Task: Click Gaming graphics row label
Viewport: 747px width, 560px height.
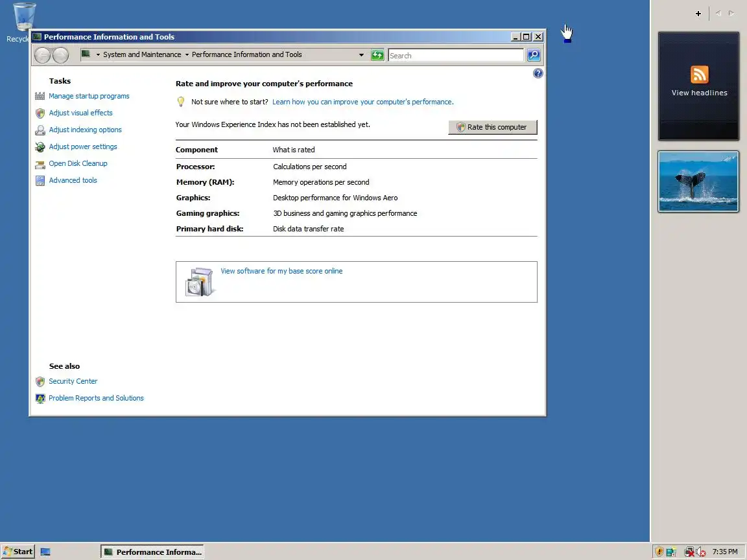Action: pyautogui.click(x=207, y=213)
